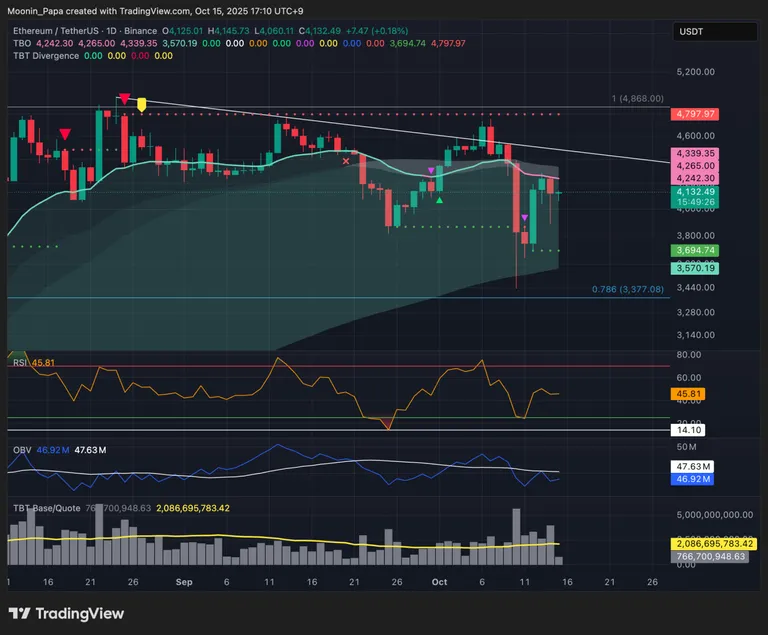Click the yellow flag marker on the trendline
The height and width of the screenshot is (635, 768).
142,104
